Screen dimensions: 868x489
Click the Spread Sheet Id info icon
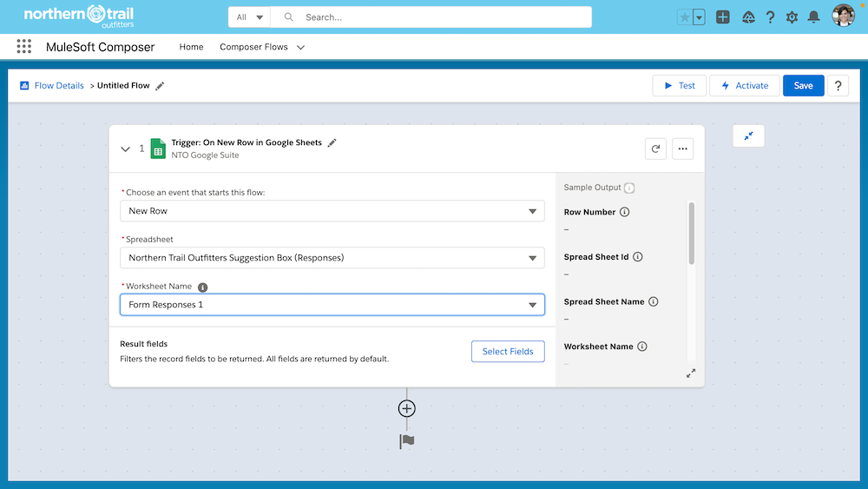(x=638, y=257)
